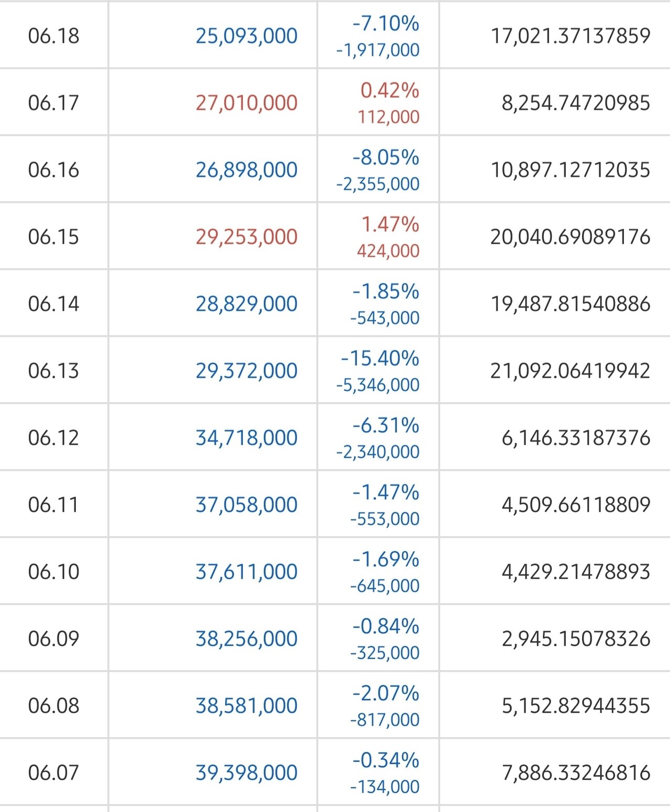Click the 06.18 date cell

point(53,36)
